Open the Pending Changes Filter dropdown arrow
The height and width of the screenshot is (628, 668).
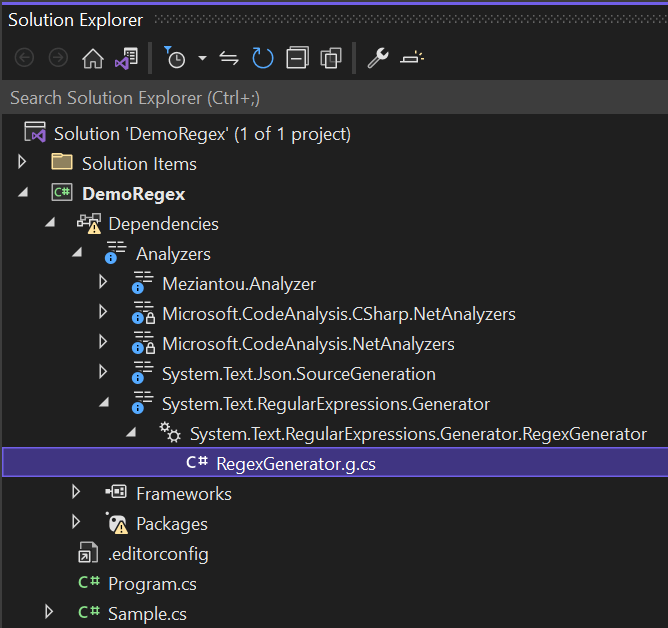coord(202,59)
